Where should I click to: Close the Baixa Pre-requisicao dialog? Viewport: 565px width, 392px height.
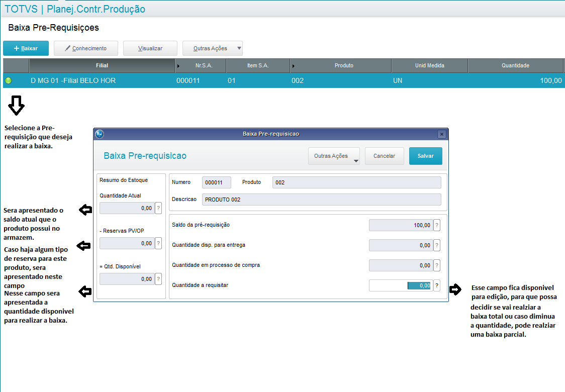pyautogui.click(x=442, y=134)
